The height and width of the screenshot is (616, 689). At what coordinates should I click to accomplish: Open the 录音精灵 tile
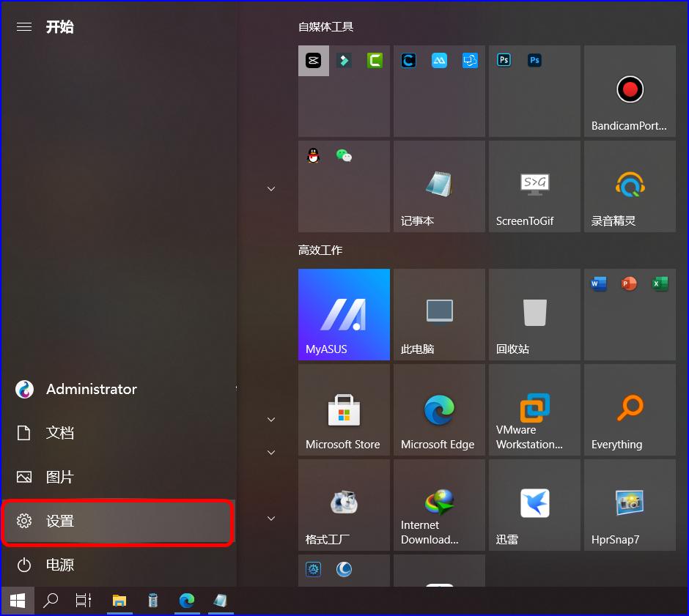point(629,185)
